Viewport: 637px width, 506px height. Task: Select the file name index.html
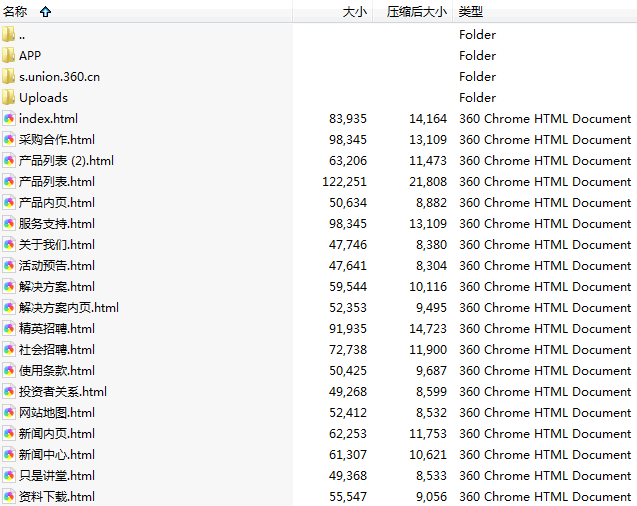pos(48,119)
